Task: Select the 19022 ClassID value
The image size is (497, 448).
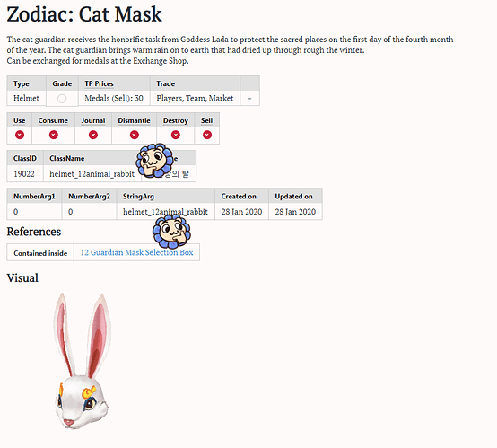Action: coord(24,174)
